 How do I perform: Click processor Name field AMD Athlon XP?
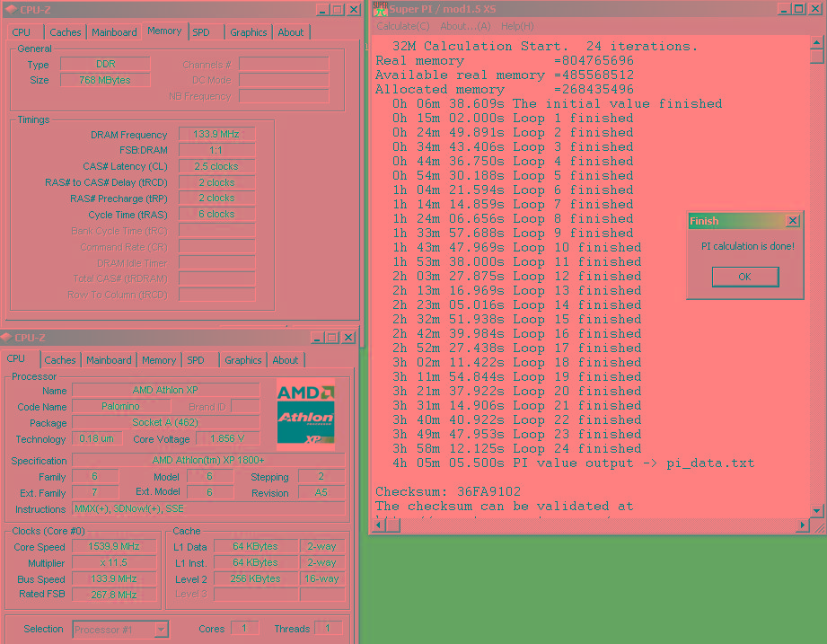[165, 390]
